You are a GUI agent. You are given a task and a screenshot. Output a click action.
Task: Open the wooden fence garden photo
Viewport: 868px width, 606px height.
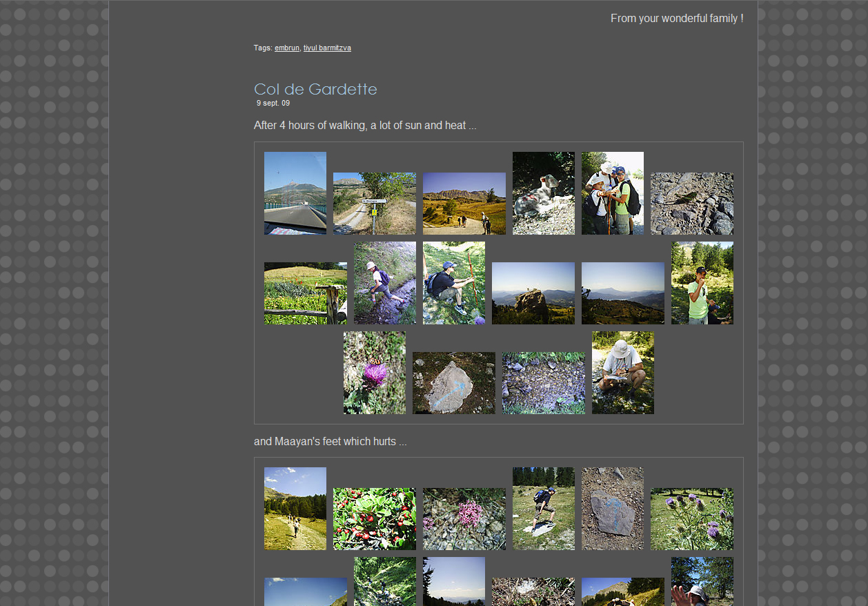click(x=306, y=293)
